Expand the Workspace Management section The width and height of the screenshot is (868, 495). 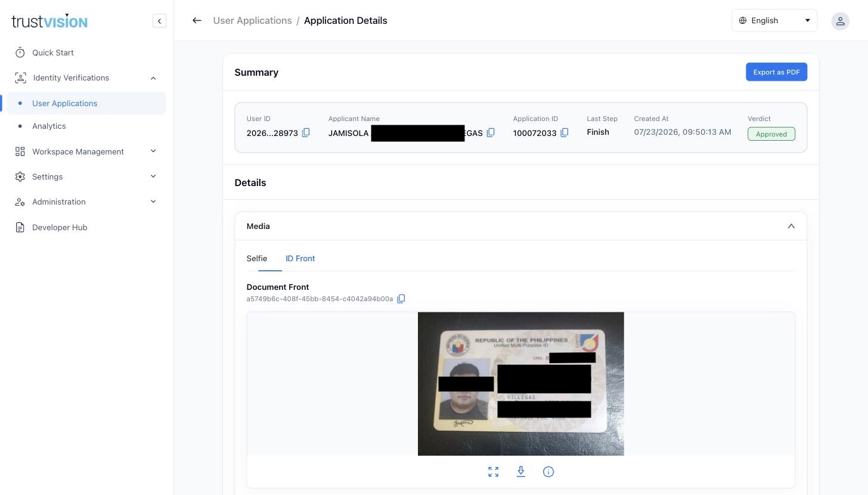[x=153, y=151]
